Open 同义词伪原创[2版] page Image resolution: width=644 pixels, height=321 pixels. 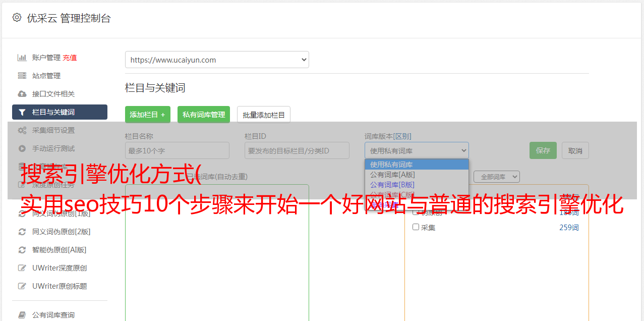pyautogui.click(x=62, y=232)
